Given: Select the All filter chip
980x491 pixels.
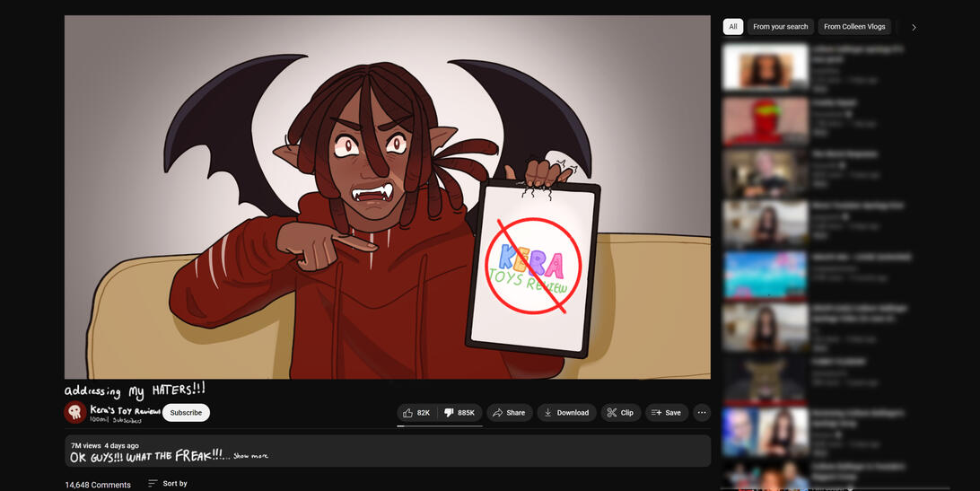Looking at the screenshot, I should [x=733, y=27].
